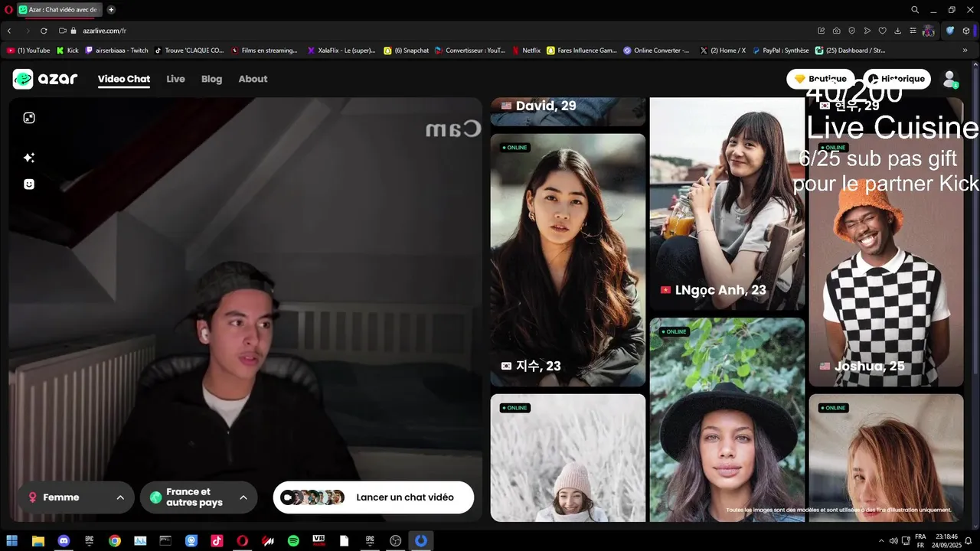Select the 지수, 23 profile card
This screenshot has width=980, height=551.
pos(568,260)
